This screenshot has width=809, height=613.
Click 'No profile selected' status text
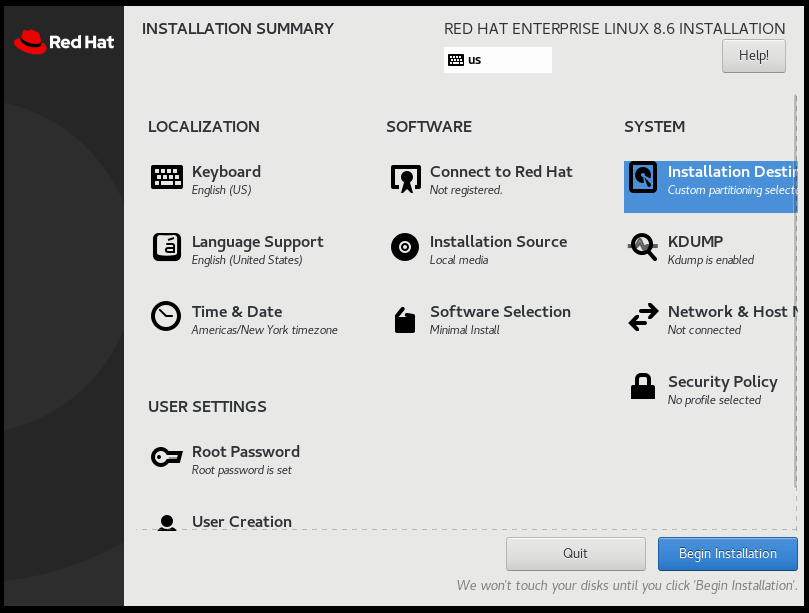(x=714, y=400)
